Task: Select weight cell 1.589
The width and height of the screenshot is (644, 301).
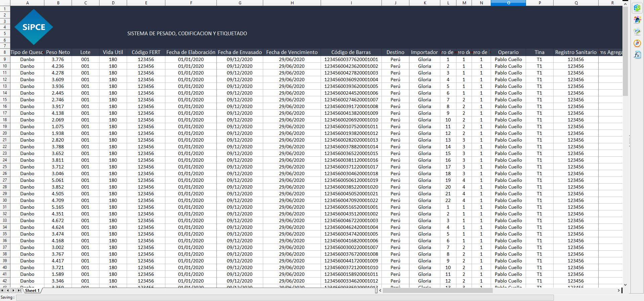Action: click(x=58, y=274)
